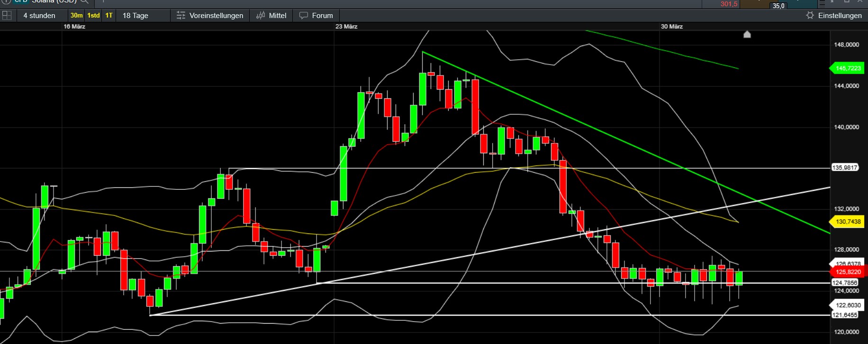868x344 pixels.
Task: Open the chart layout grid icon
Action: coord(7,15)
